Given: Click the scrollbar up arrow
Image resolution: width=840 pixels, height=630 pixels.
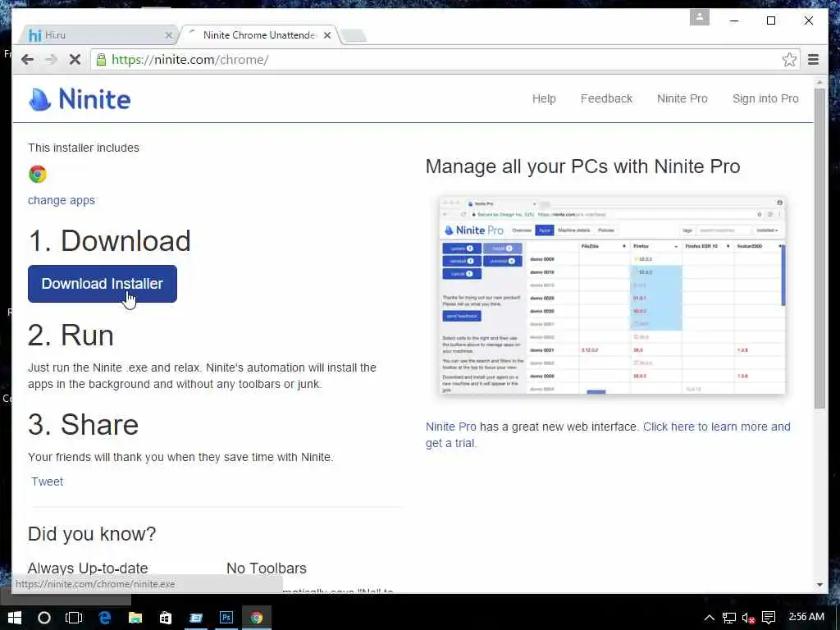Looking at the screenshot, I should pos(819,83).
